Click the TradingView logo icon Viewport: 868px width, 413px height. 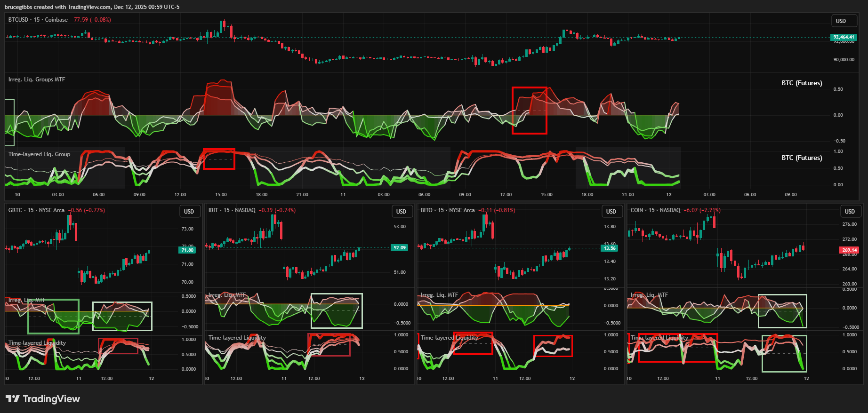(13, 399)
